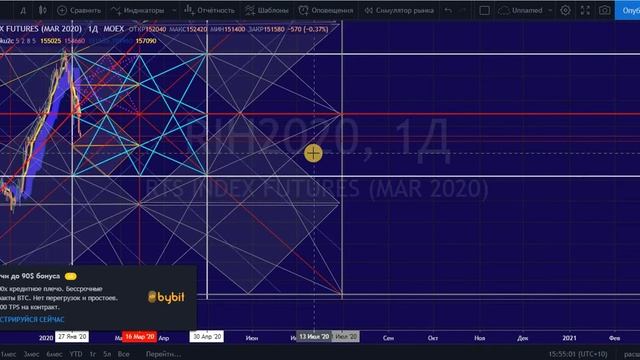Start the Симулятор рынка replay
The height and width of the screenshot is (360, 640).
coord(399,11)
